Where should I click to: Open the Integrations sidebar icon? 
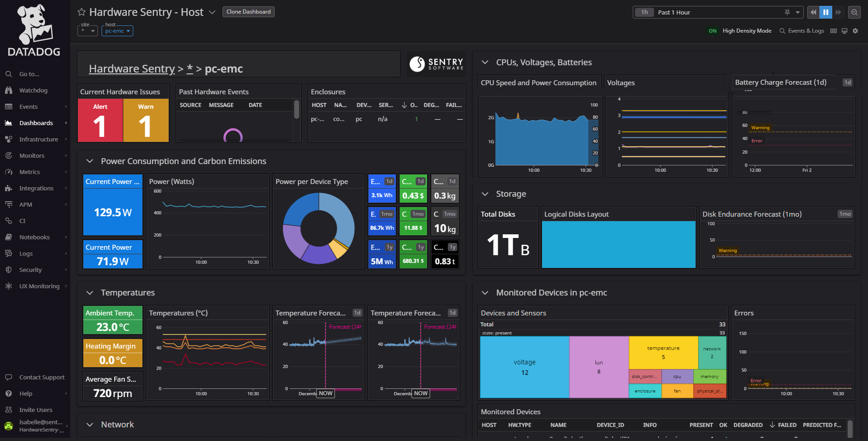pos(9,188)
